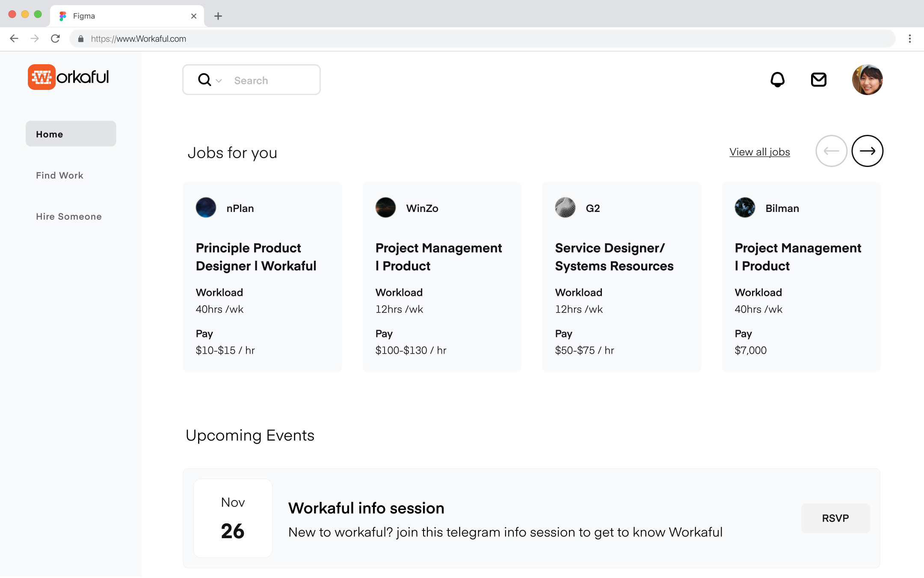Open browser three-dot menu
This screenshot has width=924, height=578.
click(x=909, y=39)
